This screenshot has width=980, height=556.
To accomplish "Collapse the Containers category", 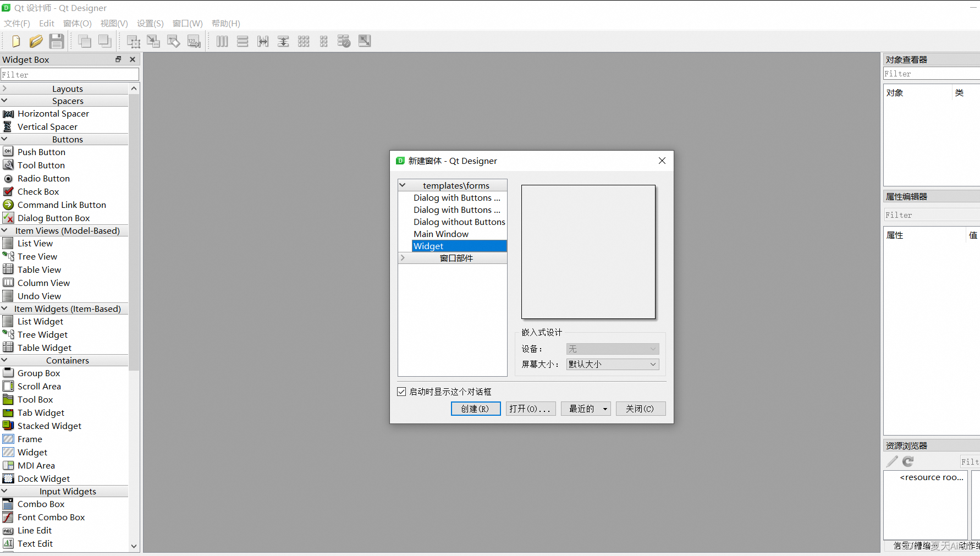I will pos(4,360).
